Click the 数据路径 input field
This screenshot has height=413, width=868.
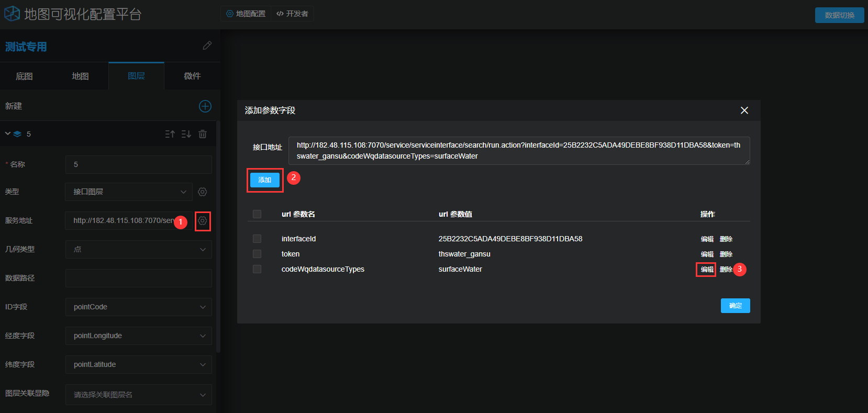click(139, 278)
